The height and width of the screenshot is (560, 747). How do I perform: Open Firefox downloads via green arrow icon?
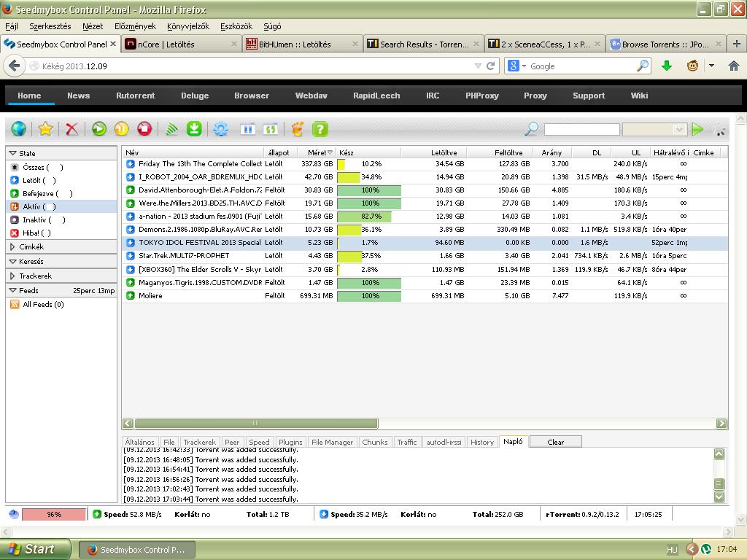[667, 66]
